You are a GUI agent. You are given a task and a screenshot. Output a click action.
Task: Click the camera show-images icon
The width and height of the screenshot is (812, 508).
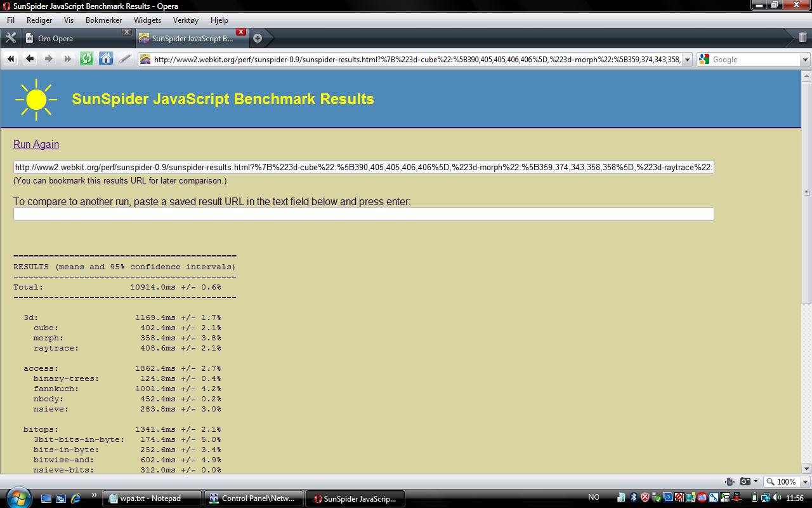(x=745, y=481)
